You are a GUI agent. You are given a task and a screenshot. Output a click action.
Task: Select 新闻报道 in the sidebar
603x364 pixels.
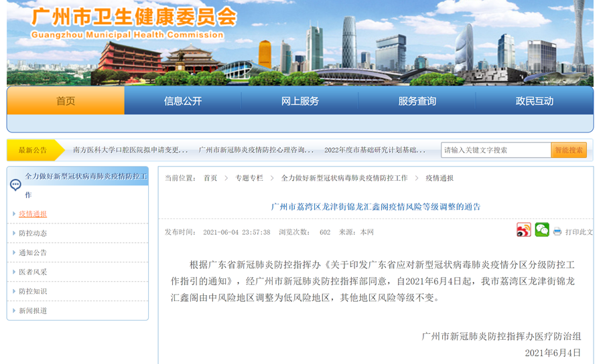33,310
